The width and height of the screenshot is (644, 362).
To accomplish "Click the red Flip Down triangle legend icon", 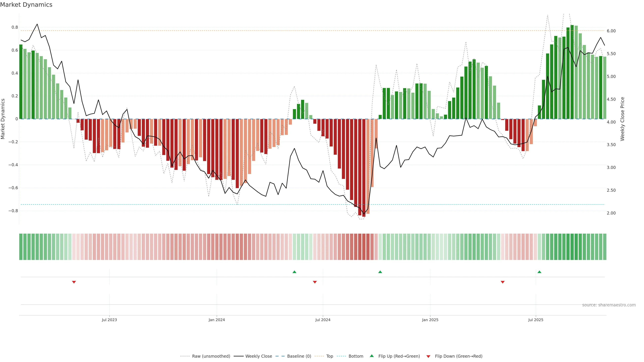I will click(428, 356).
